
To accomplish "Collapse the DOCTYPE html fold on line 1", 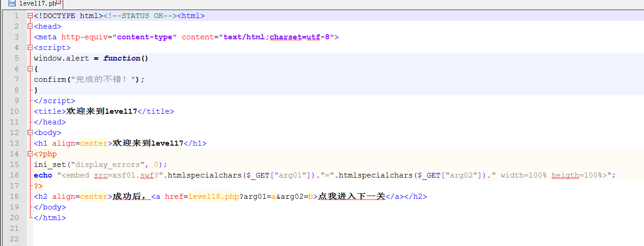I will point(30,16).
